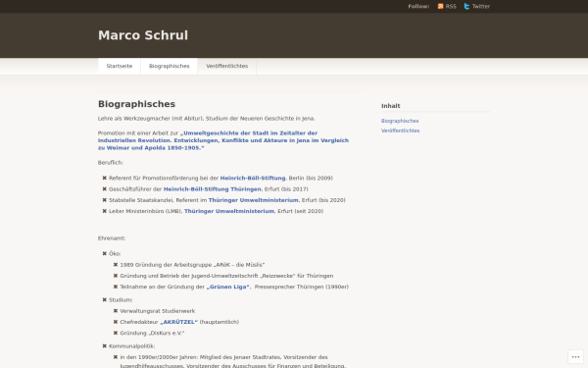Switch to the Veröffentlichtes tab
Image resolution: width=588 pixels, height=368 pixels.
(x=227, y=66)
